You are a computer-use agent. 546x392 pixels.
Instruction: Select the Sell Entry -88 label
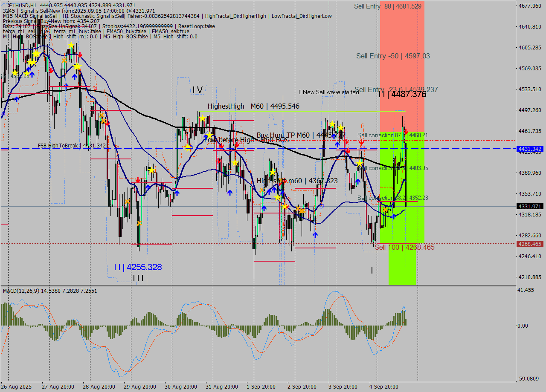click(387, 6)
